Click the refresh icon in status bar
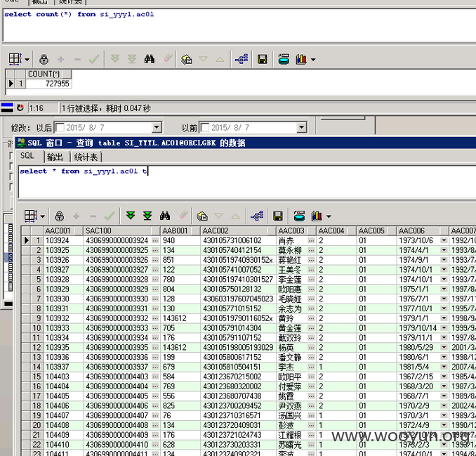This screenshot has height=456, width=476. click(20, 108)
